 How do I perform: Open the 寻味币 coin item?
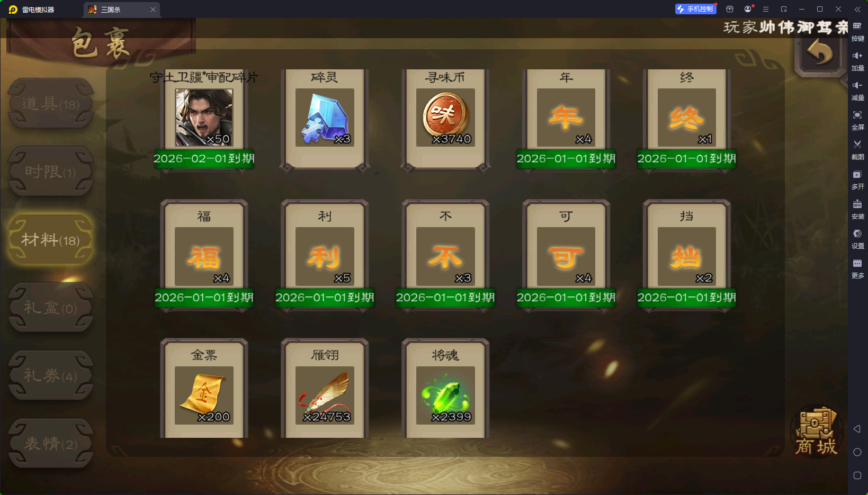(445, 118)
